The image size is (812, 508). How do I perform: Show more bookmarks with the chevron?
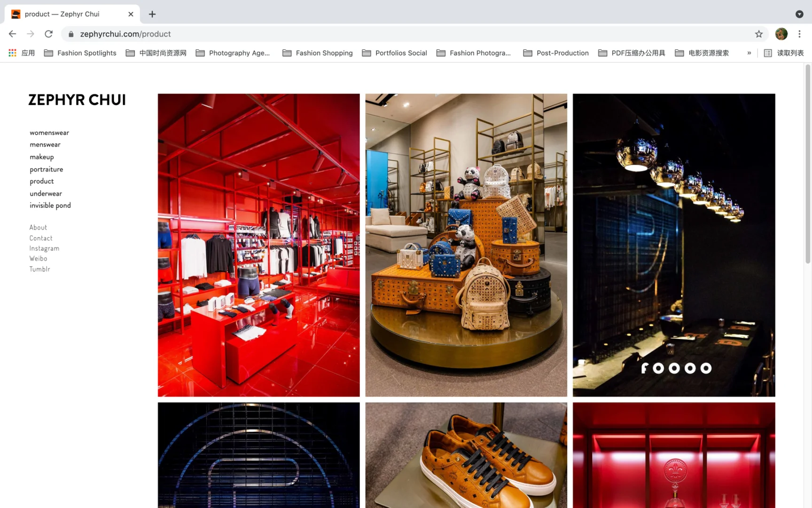click(x=749, y=53)
